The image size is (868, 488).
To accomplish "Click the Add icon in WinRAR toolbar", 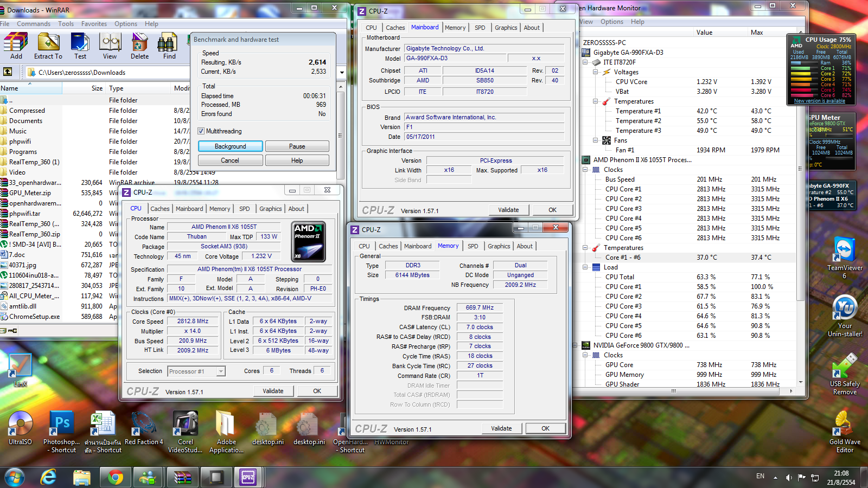I will [x=16, y=46].
